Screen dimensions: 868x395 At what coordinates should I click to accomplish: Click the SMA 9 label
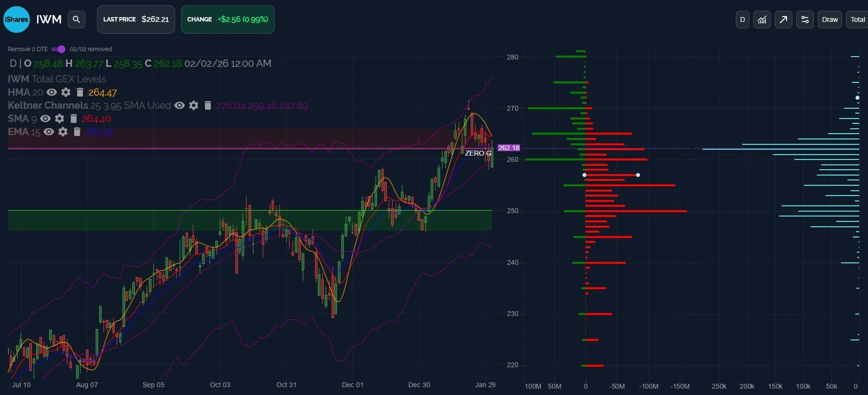point(22,118)
